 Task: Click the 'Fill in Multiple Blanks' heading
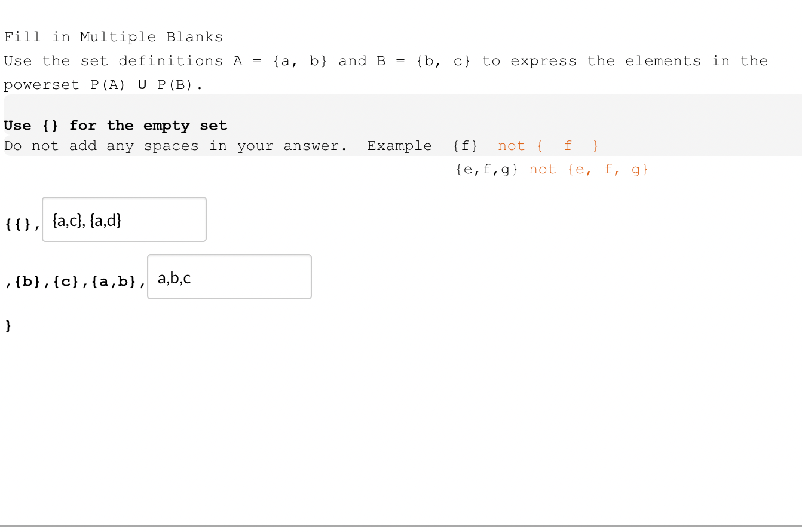(113, 36)
